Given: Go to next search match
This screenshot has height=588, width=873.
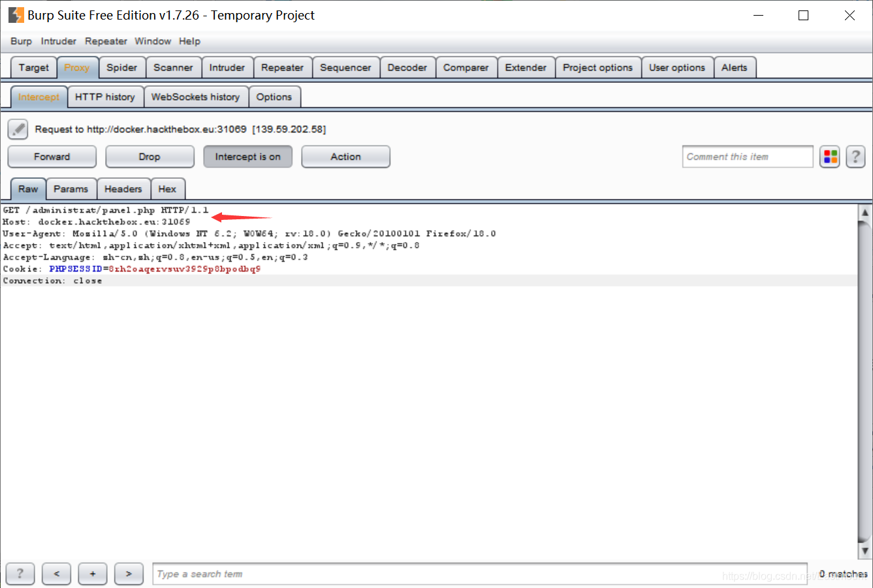Looking at the screenshot, I should point(129,574).
